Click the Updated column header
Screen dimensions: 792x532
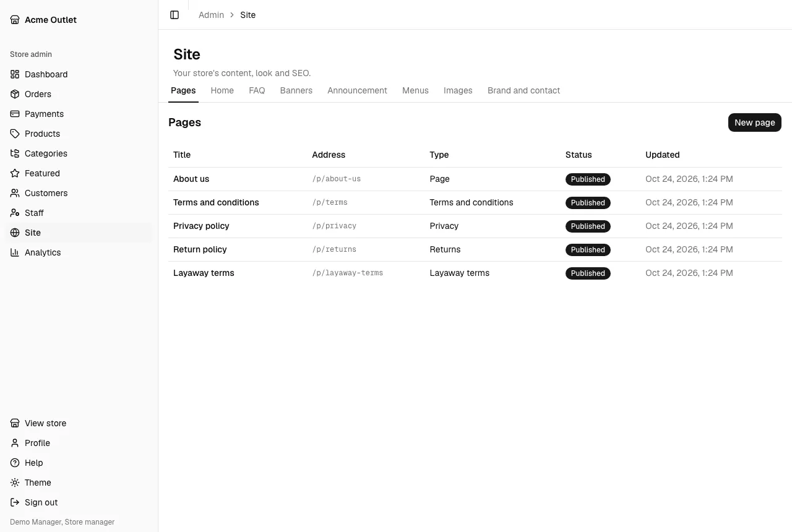pos(663,155)
